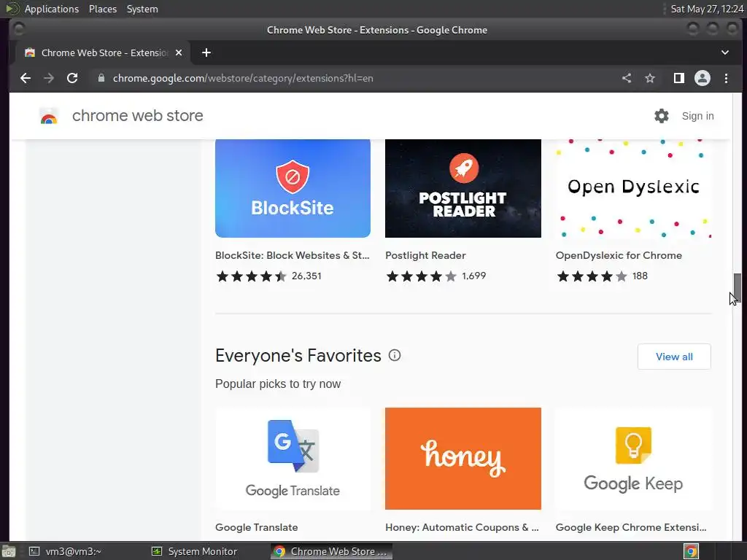Share this page using the share icon
The height and width of the screenshot is (560, 747).
click(x=627, y=78)
